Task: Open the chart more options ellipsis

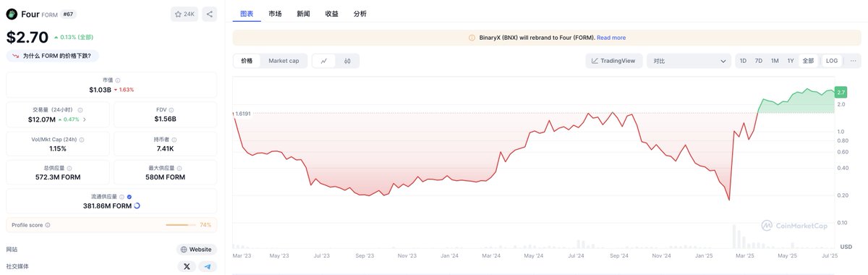Action: pyautogui.click(x=854, y=61)
